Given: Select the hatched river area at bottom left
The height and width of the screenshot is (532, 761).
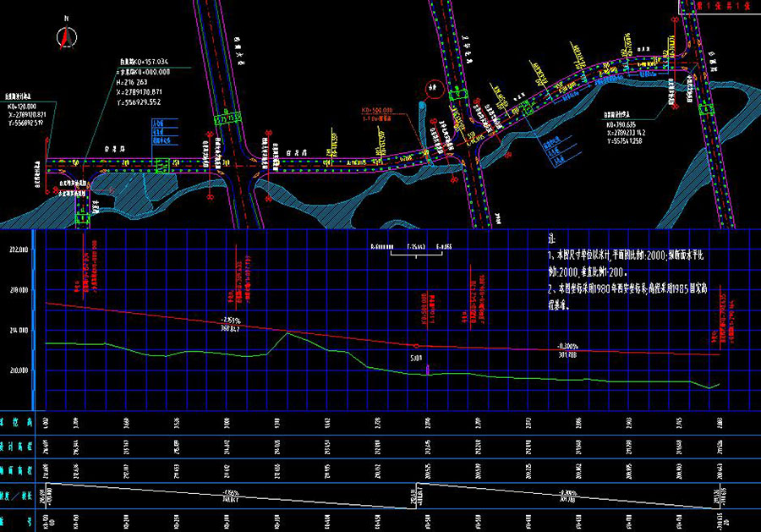Looking at the screenshot, I should click(51, 209).
